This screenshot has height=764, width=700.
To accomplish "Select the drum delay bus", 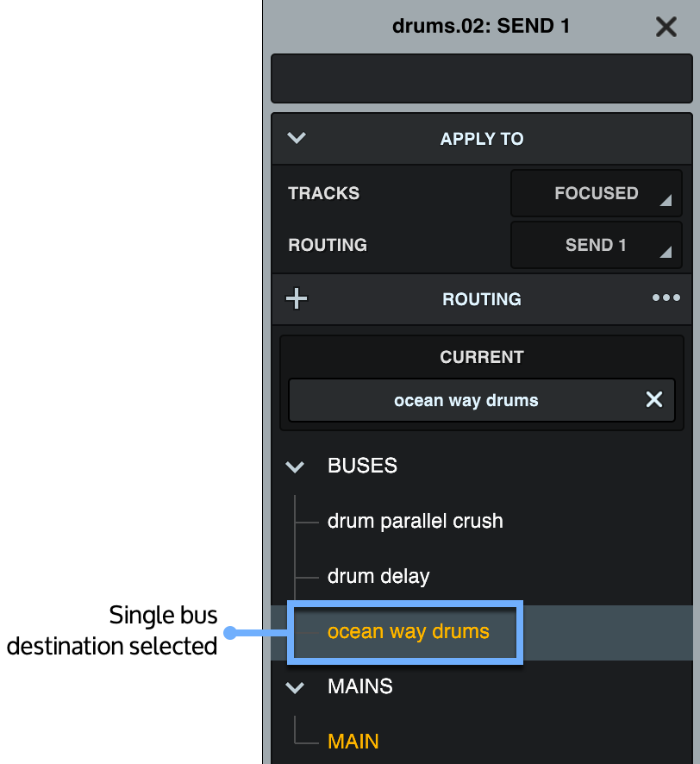I will point(378,576).
